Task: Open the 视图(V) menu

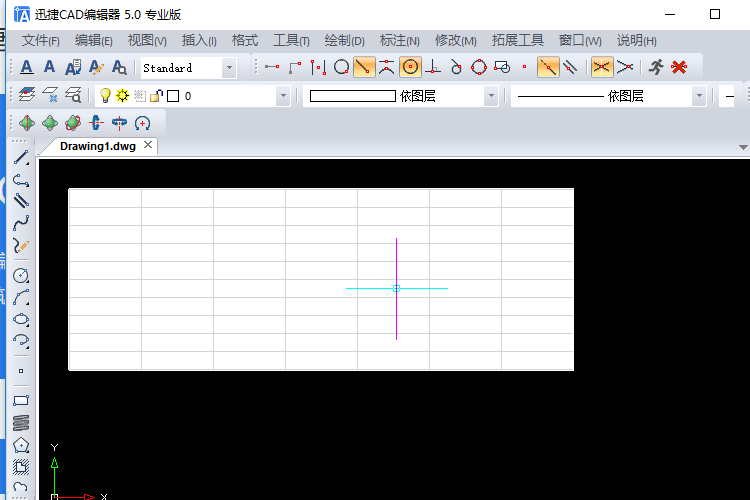Action: [147, 41]
